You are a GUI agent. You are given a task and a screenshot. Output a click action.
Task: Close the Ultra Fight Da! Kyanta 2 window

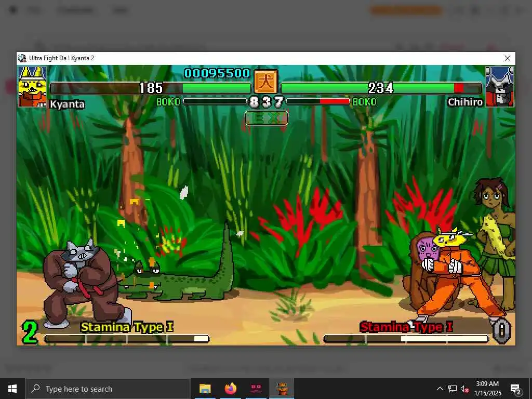click(507, 58)
